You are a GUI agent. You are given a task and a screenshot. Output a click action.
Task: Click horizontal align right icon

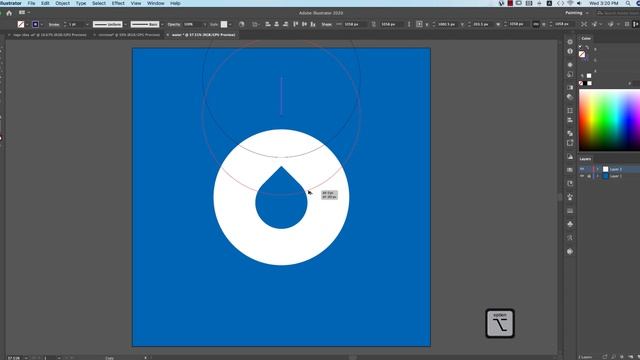[x=285, y=24]
